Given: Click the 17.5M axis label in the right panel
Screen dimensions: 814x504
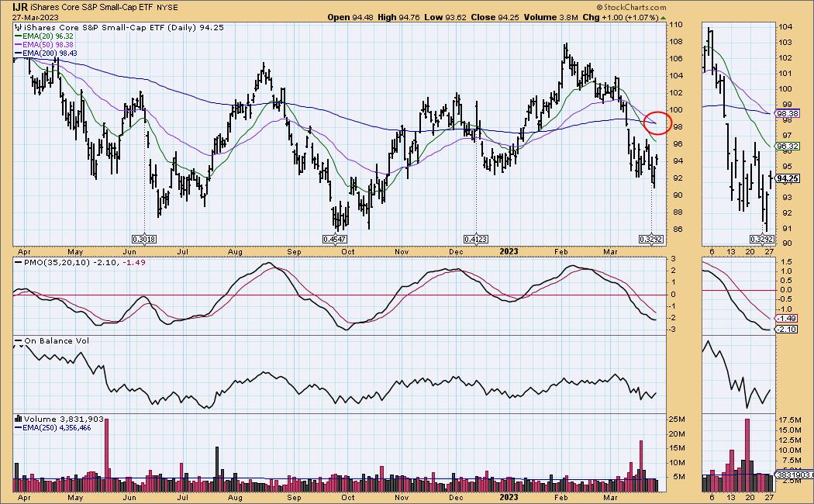Looking at the screenshot, I should click(x=788, y=420).
